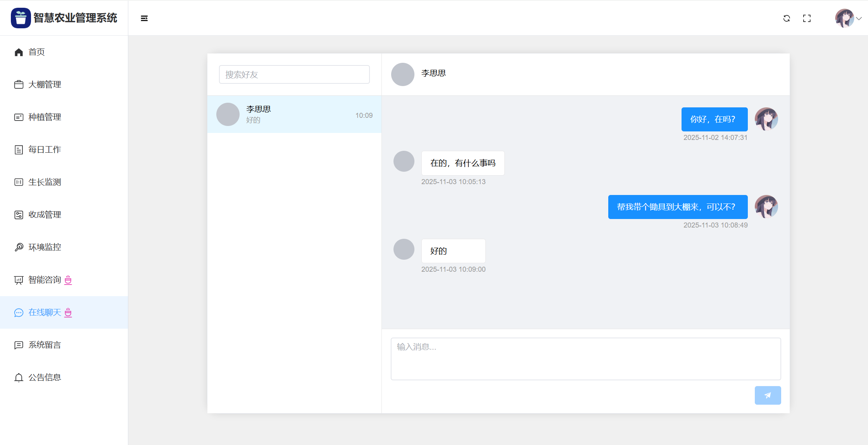Click the refresh icon in header
Viewport: 868px width, 445px height.
(x=786, y=18)
